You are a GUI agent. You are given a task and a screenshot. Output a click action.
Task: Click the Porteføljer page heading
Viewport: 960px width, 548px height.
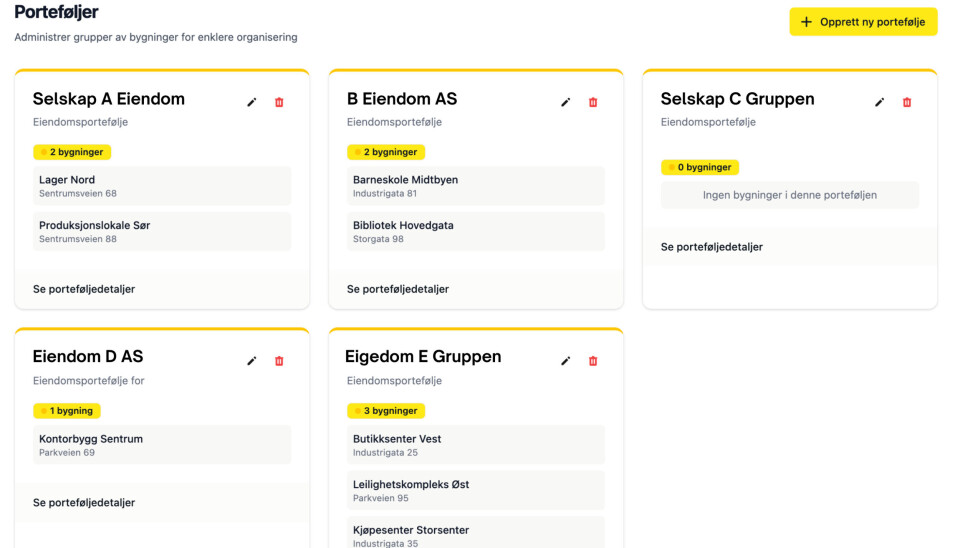(56, 12)
